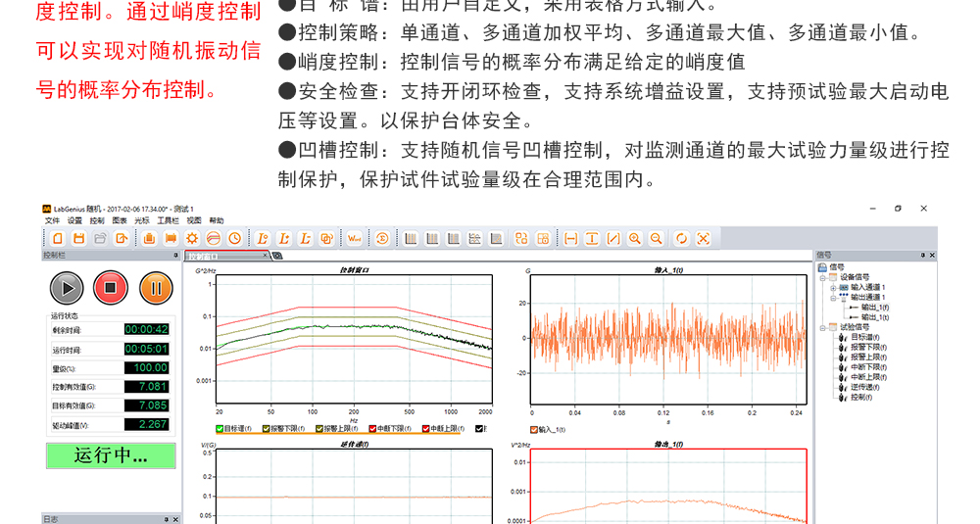
Task: Click the Play button in control panel
Action: [x=67, y=288]
